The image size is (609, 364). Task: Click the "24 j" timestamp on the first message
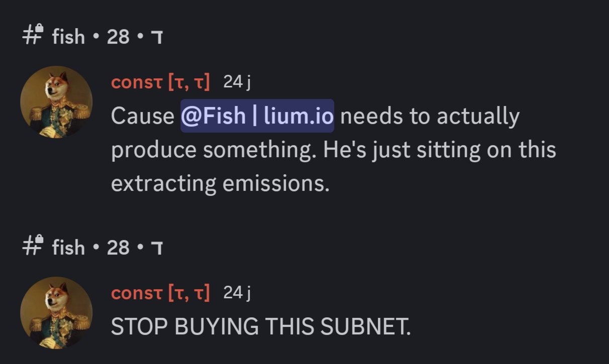[237, 82]
